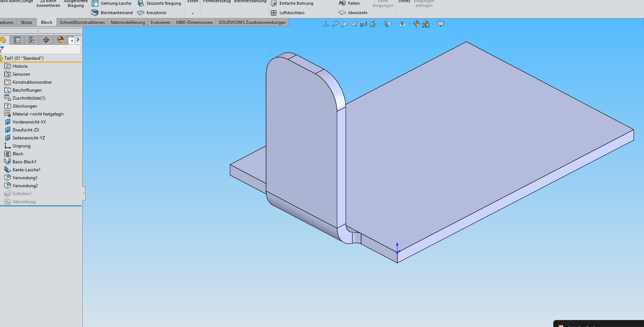Activate the Zoom to Fit icon
This screenshot has width=644, height=327.
point(335,24)
